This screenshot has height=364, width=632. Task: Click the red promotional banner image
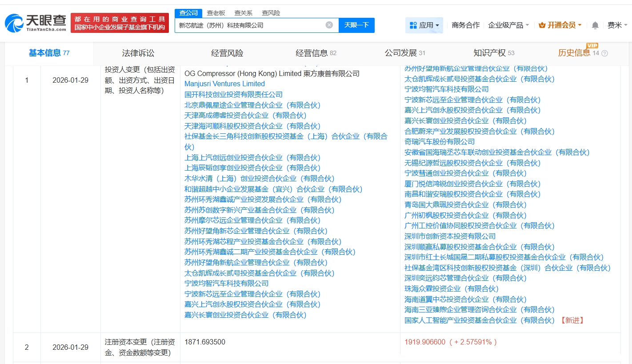[x=120, y=23]
